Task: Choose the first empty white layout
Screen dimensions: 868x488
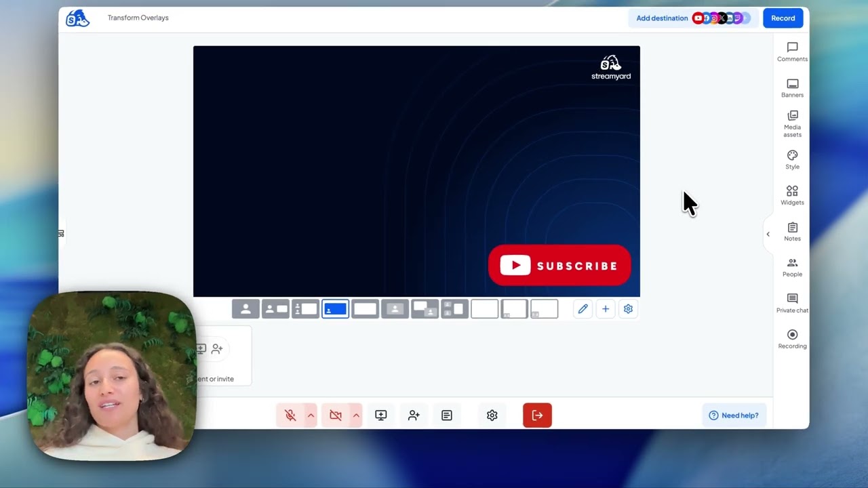Action: (x=484, y=309)
